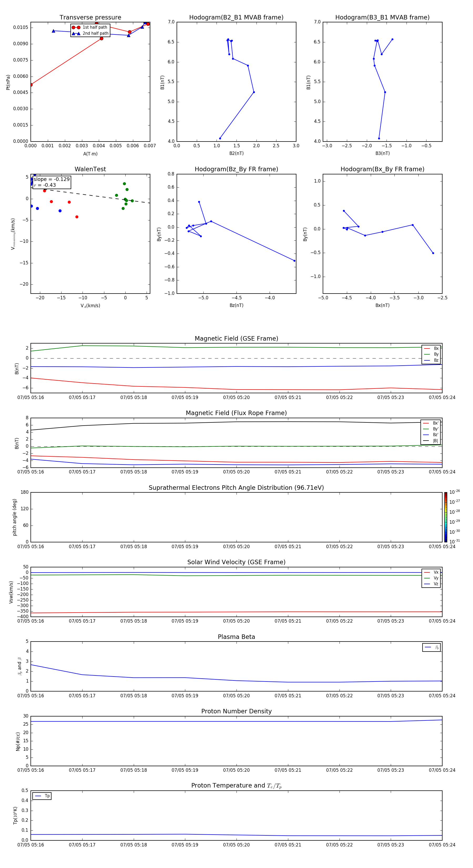This screenshot has width=473, height=868.
Task: Click the "2nd half path" legend entry
Action: (90, 33)
